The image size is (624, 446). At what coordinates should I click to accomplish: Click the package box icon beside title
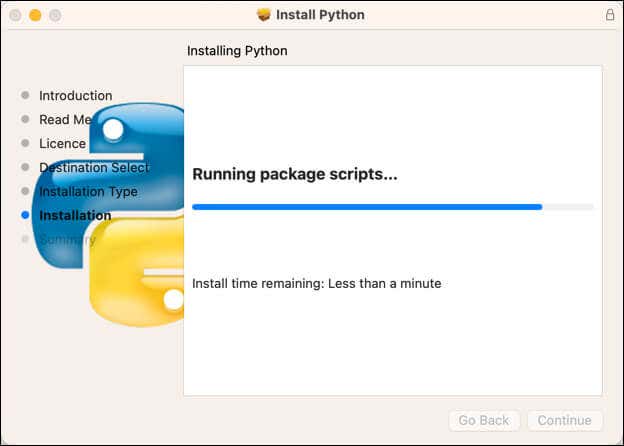click(x=263, y=15)
